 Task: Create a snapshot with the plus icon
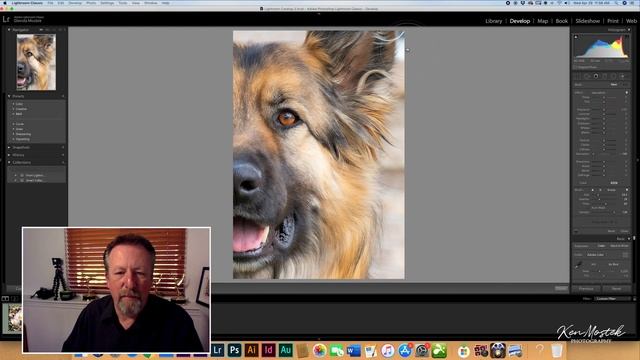63,147
